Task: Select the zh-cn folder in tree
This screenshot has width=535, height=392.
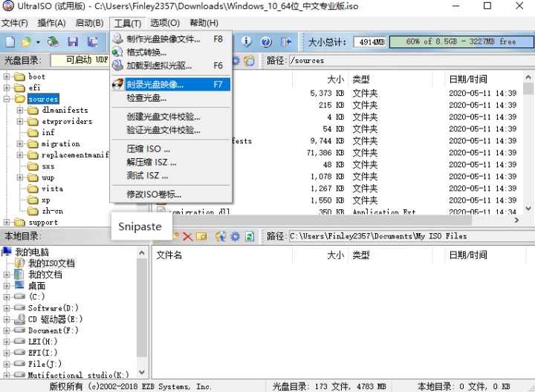Action: 52,211
